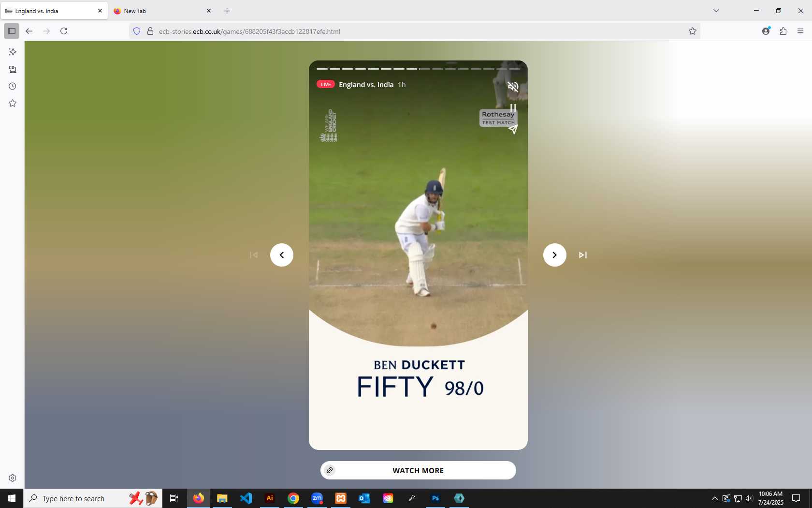The image size is (812, 508).
Task: Open a new browser tab
Action: click(227, 11)
